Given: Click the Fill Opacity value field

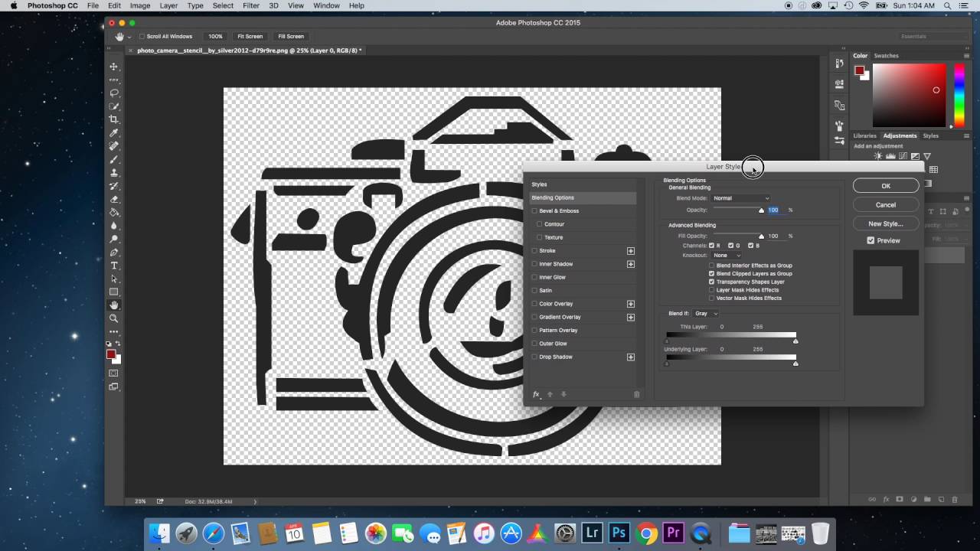Looking at the screenshot, I should [x=776, y=236].
